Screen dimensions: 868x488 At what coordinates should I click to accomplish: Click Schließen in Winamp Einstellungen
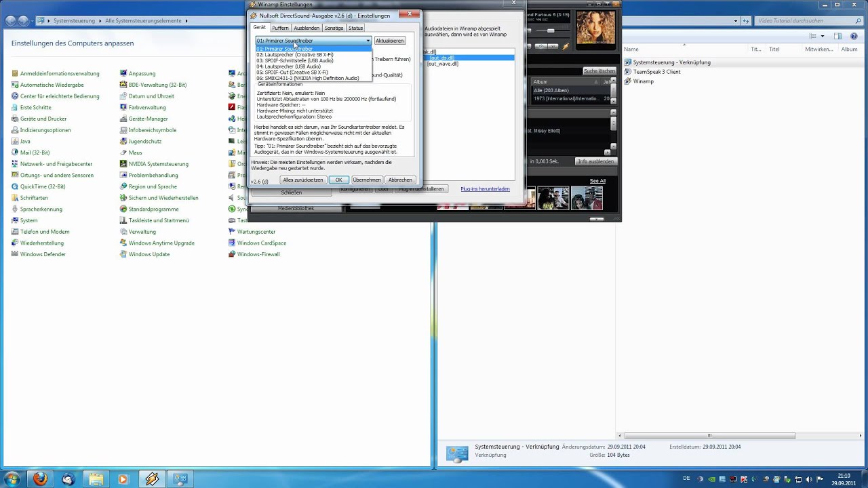pyautogui.click(x=292, y=192)
